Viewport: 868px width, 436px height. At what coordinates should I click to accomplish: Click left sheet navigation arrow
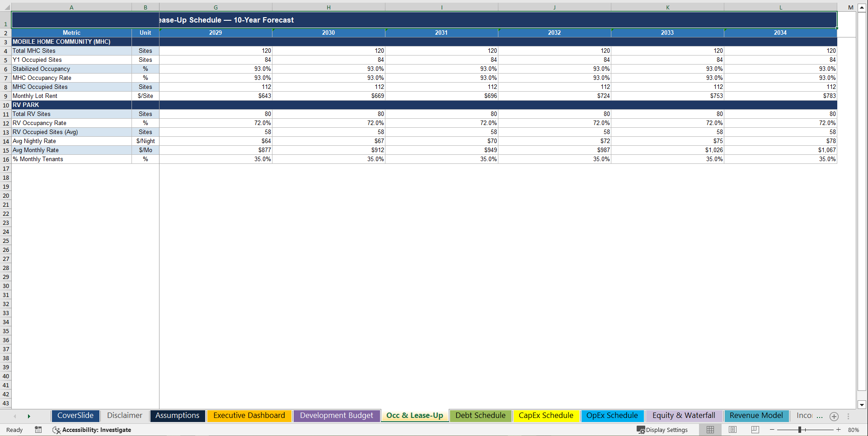[15, 416]
